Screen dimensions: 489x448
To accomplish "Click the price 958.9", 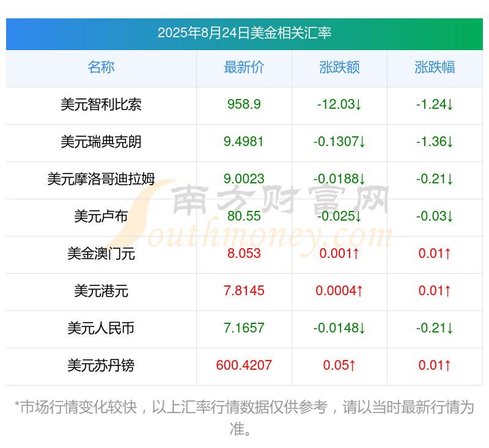I will tap(244, 105).
